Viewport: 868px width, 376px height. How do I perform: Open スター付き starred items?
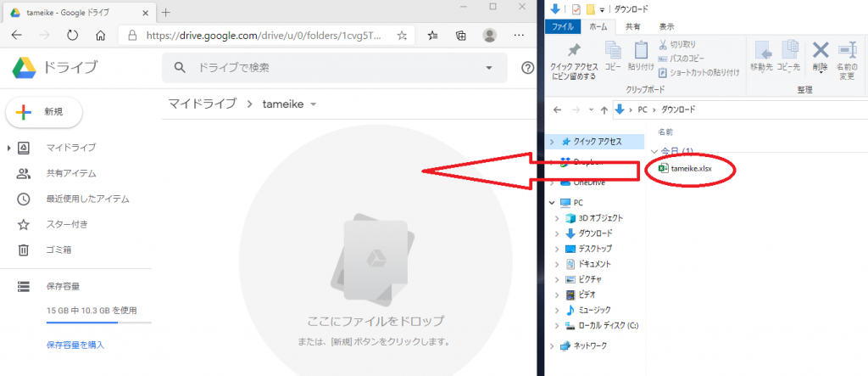pyautogui.click(x=66, y=224)
